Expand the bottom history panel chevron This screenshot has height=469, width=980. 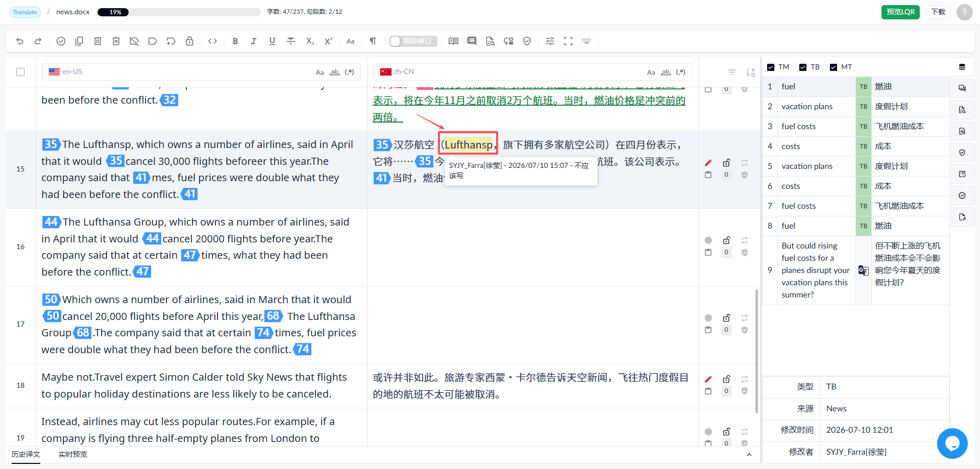[x=749, y=455]
